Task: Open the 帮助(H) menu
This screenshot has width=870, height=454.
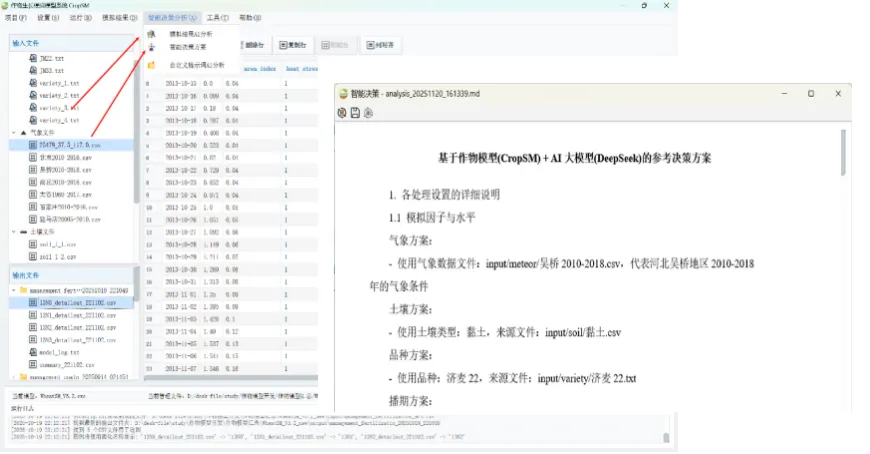Action: coord(250,18)
